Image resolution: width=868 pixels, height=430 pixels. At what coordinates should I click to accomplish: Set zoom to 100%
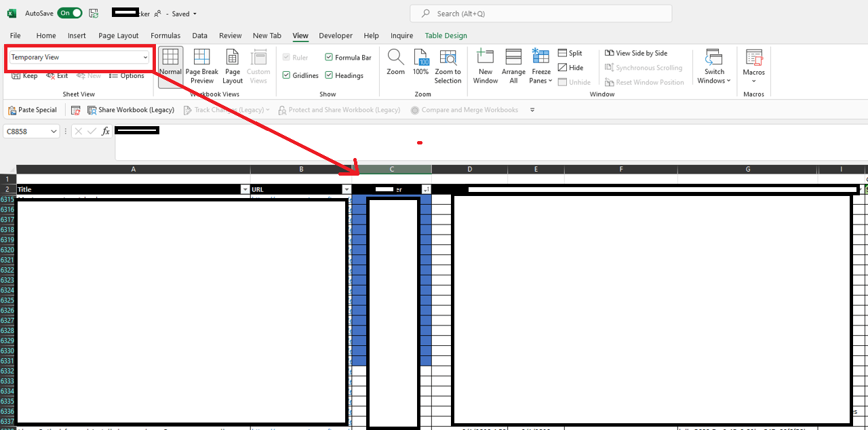[x=421, y=62]
